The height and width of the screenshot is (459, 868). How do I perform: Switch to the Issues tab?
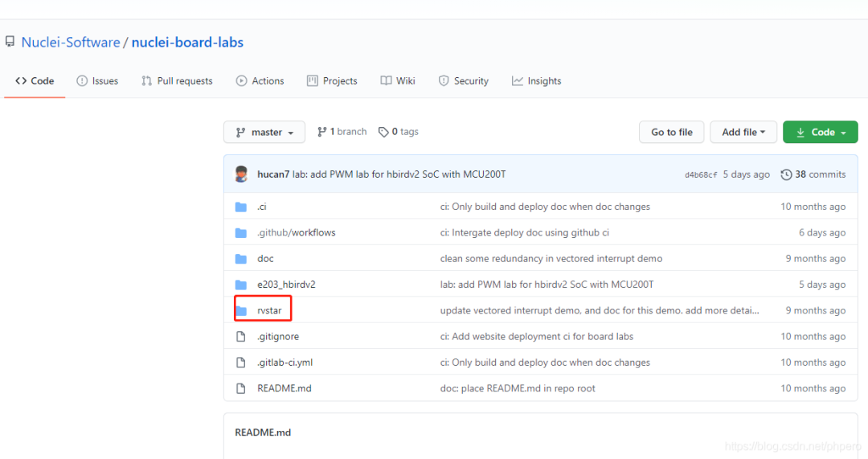click(97, 81)
